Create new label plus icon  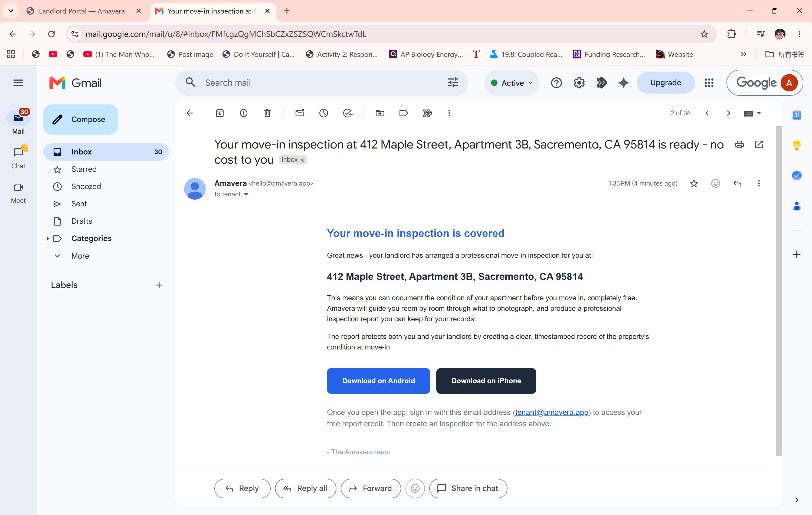point(159,285)
